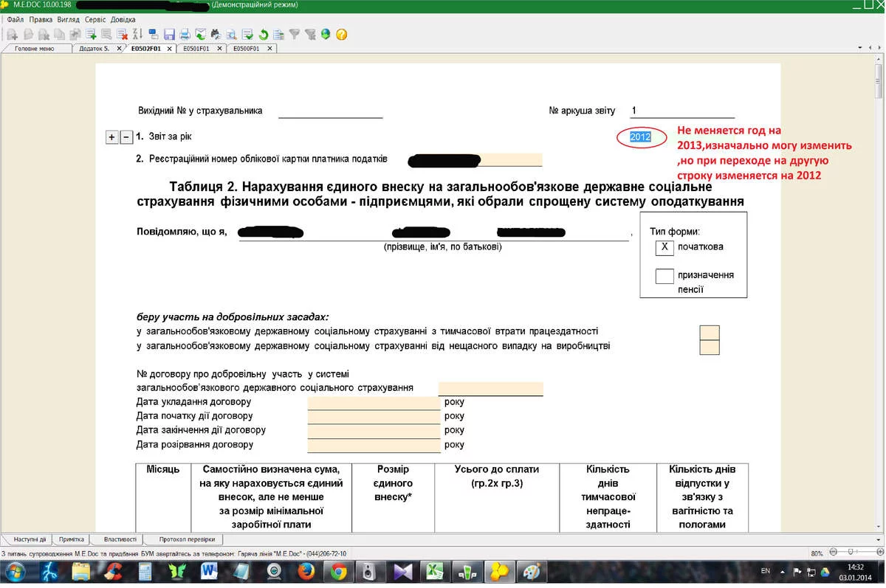Screen dimensions: 886x588
Task: Click the green Refresh arrow icon
Action: [263, 34]
